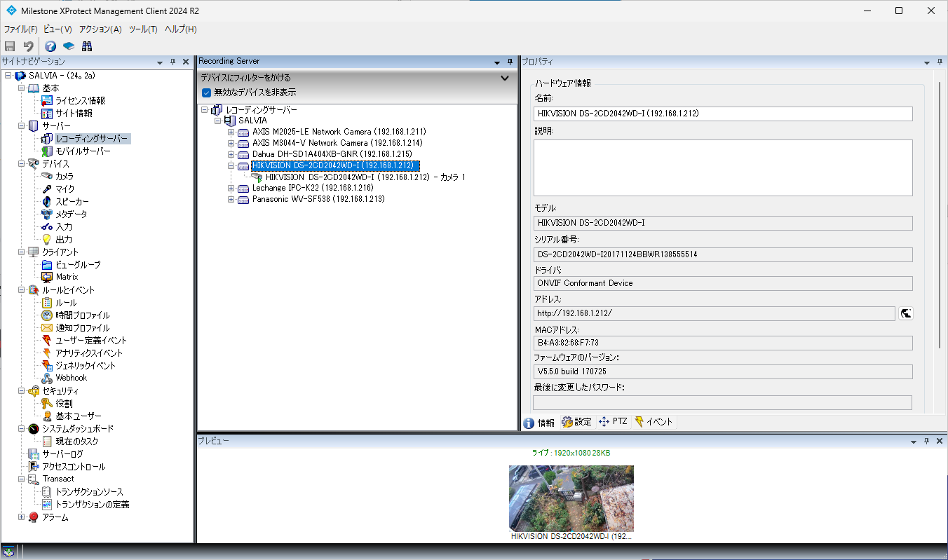The height and width of the screenshot is (560, 948).
Task: Select ライセンス情報 in navigation tree
Action: 81,101
